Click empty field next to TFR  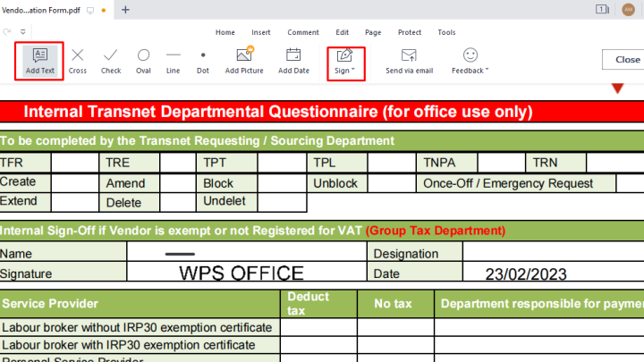tap(75, 163)
